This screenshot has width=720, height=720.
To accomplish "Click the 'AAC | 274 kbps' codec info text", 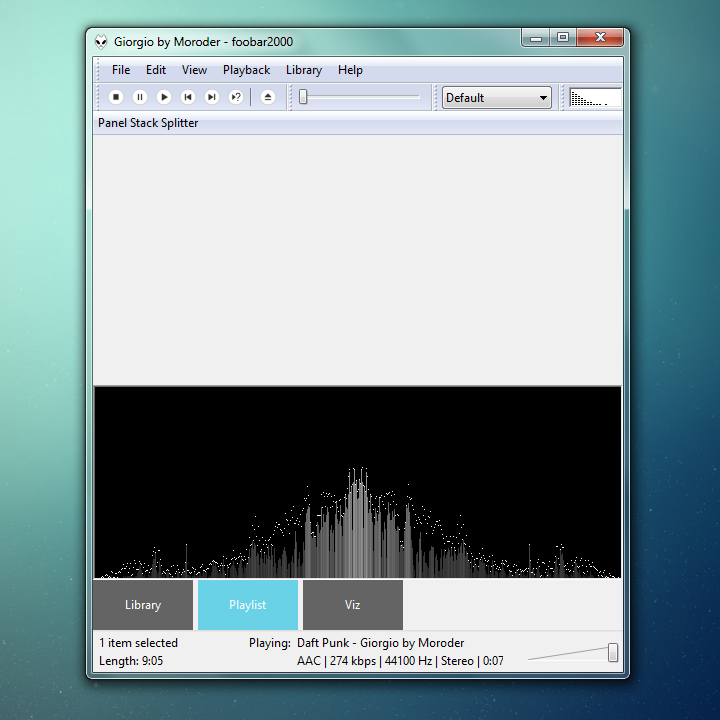I will (336, 661).
